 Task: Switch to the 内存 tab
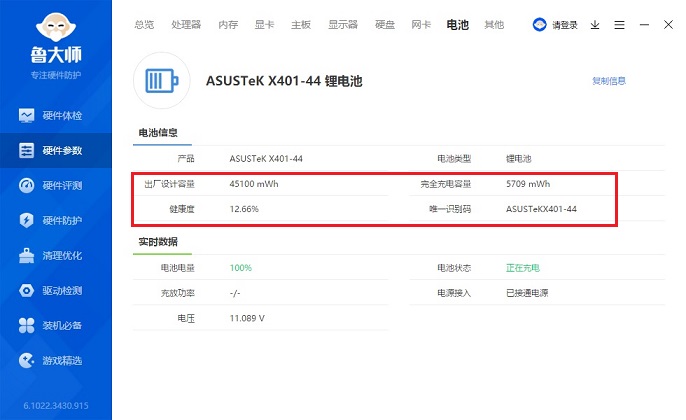coord(228,24)
